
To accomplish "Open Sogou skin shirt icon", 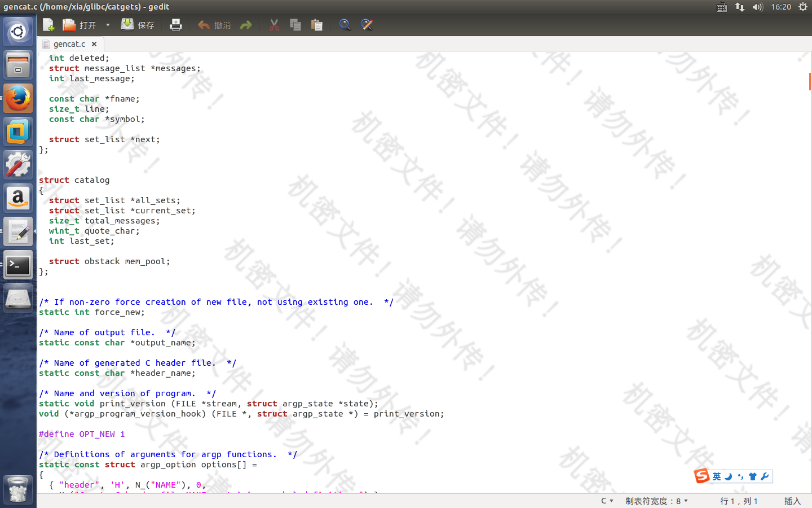I will pos(752,476).
